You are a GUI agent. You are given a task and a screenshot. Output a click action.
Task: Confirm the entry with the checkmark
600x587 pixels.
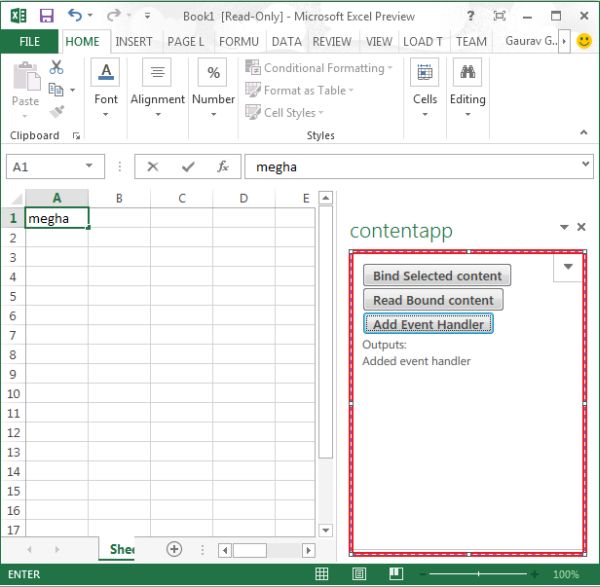pos(188,166)
